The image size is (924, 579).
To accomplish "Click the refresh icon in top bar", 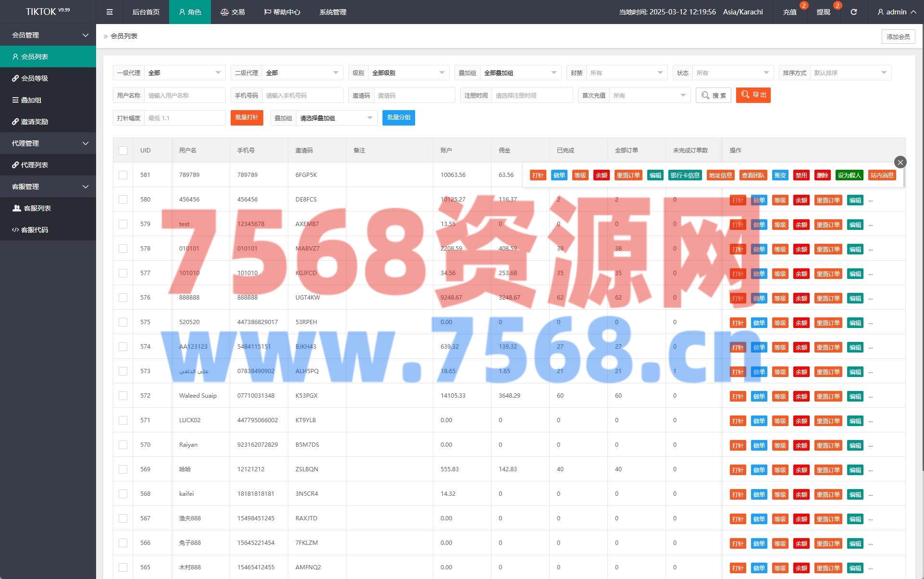I will tap(853, 12).
